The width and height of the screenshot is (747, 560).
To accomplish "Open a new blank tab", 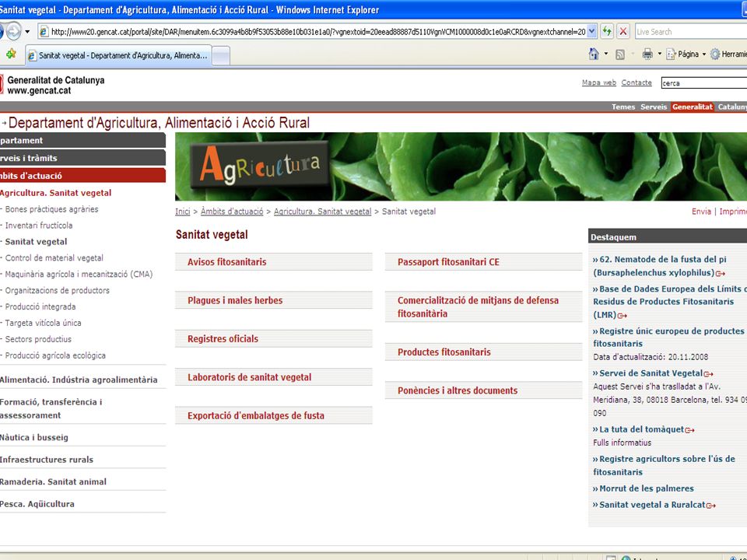I will (x=220, y=56).
